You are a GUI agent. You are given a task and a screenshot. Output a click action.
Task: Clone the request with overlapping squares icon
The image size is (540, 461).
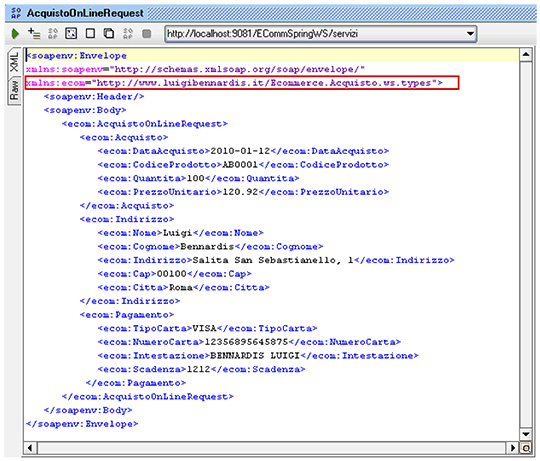click(x=109, y=33)
